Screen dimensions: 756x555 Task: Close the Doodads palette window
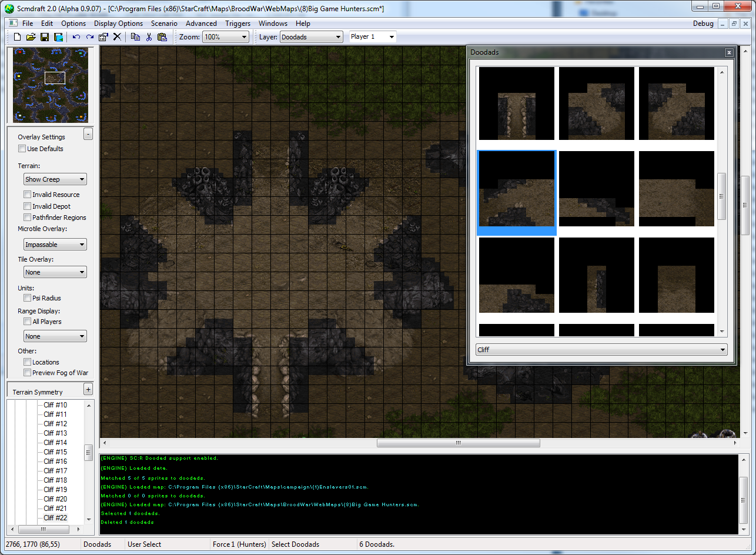coord(729,52)
